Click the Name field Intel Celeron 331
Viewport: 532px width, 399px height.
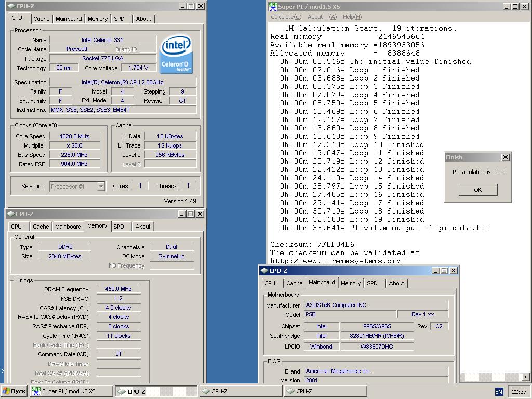coord(102,40)
